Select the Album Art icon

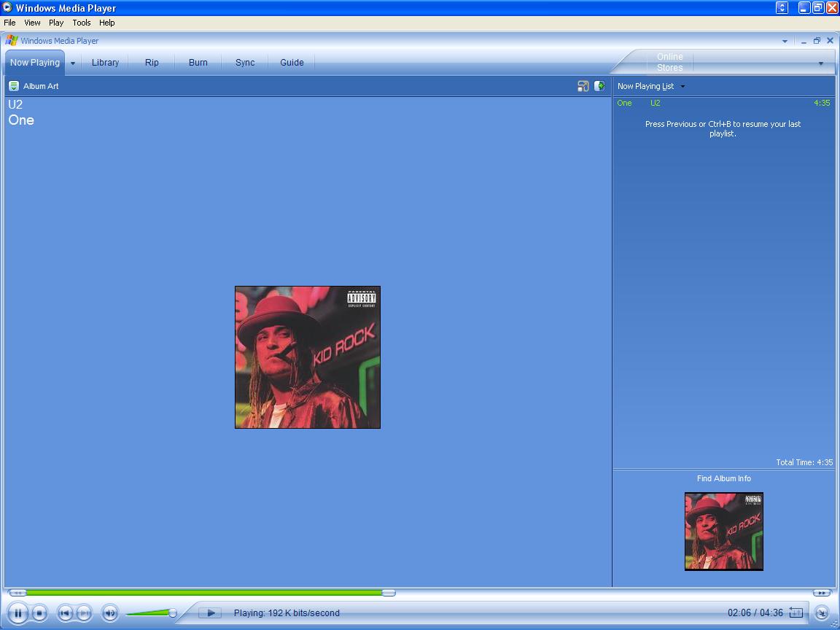point(13,86)
